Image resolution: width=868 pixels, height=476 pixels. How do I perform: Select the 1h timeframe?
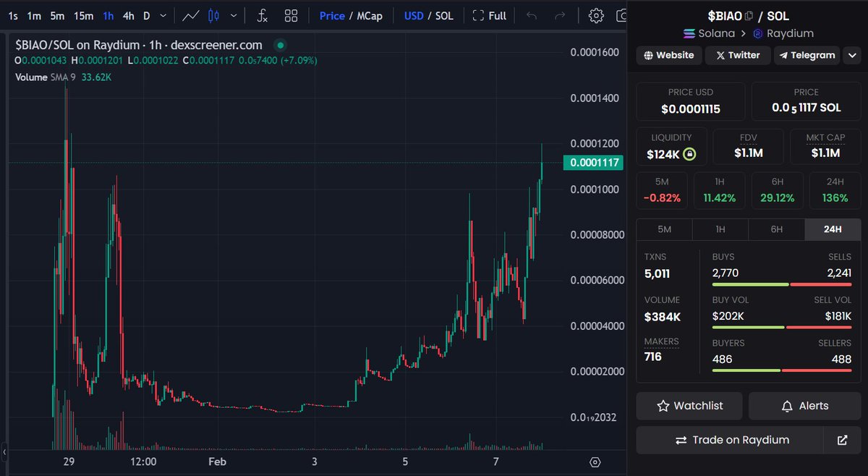click(108, 15)
